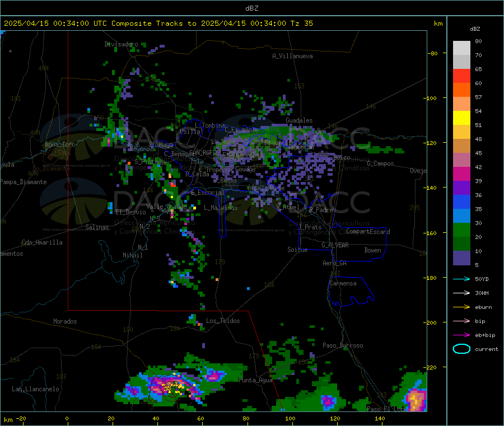Click the V_Atuel place label

(x=288, y=207)
